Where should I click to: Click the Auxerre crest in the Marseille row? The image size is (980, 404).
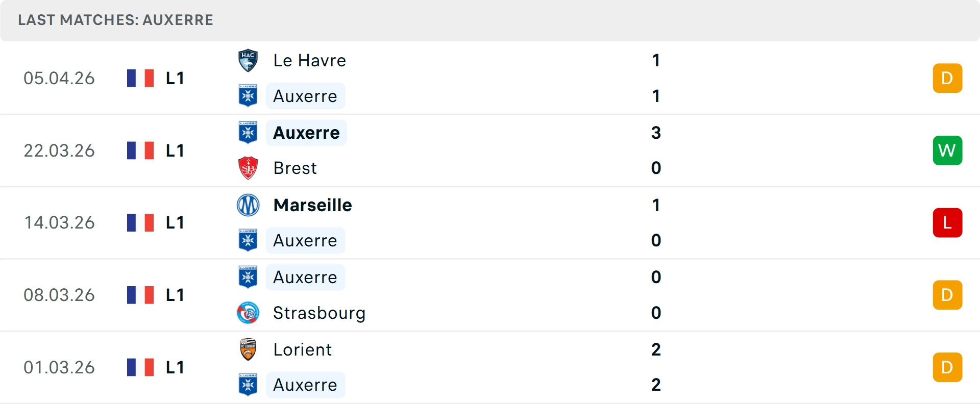click(x=248, y=240)
